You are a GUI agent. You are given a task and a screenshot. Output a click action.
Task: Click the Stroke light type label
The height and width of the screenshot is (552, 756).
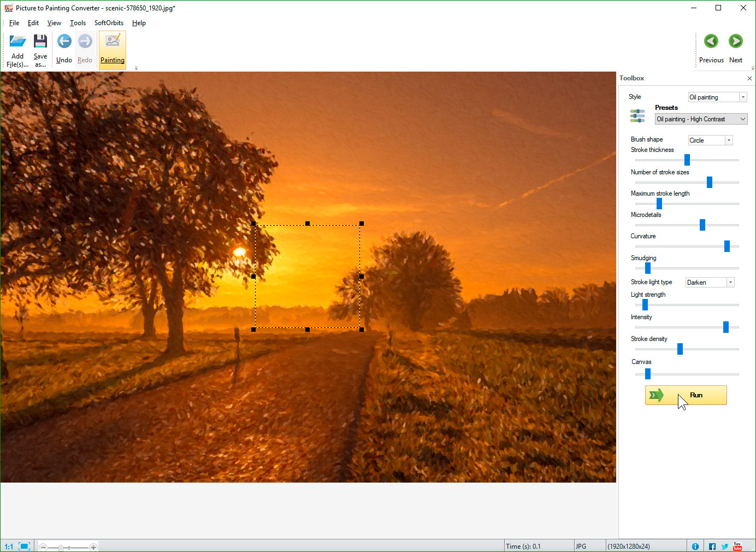tap(652, 282)
